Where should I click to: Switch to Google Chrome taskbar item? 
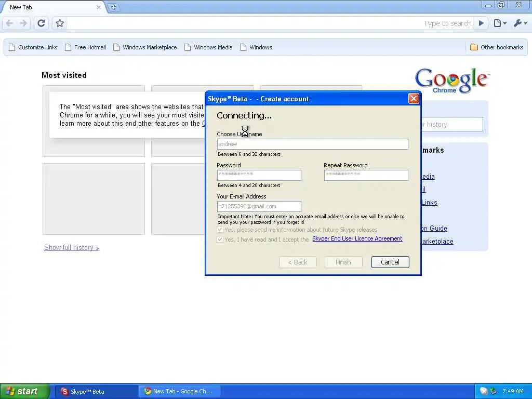click(x=180, y=391)
